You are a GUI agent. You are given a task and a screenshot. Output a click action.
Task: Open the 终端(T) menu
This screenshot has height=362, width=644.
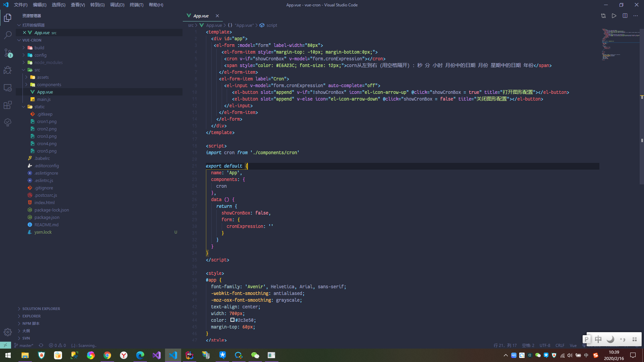[x=136, y=5]
